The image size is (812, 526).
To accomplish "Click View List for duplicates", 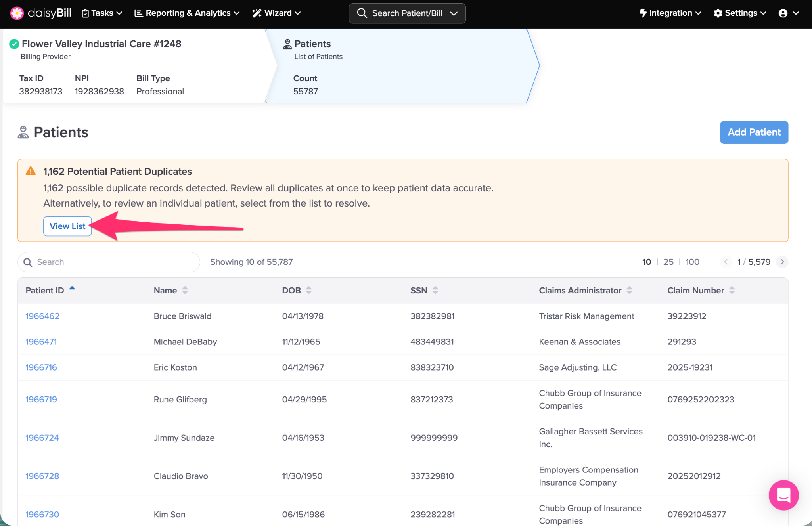I will (x=67, y=226).
